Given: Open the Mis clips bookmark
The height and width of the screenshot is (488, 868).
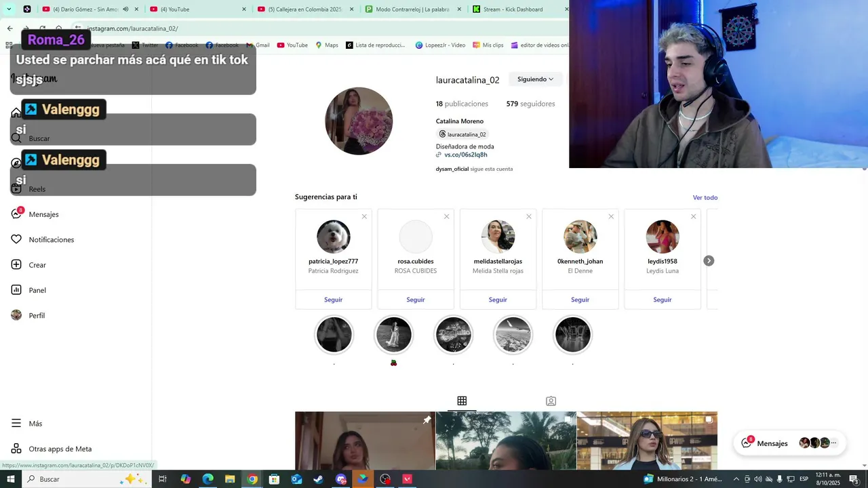Looking at the screenshot, I should click(488, 45).
